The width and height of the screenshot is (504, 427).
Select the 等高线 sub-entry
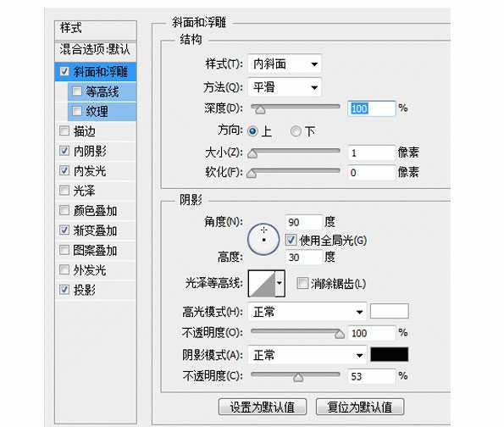coord(102,91)
